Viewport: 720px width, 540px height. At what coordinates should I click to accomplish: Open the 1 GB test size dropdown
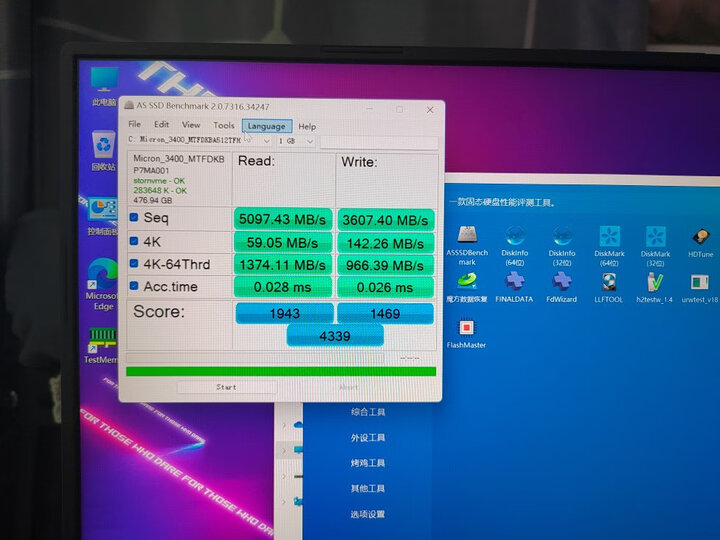(x=296, y=141)
